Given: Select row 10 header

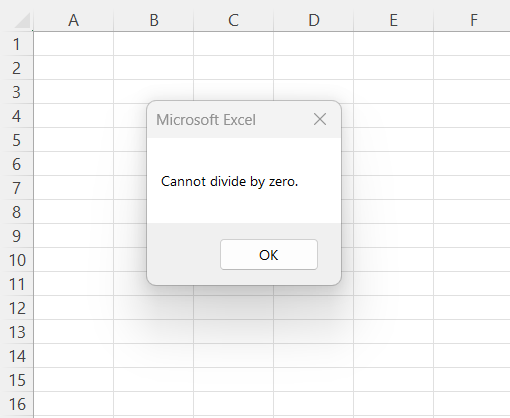Looking at the screenshot, I should pyautogui.click(x=17, y=260).
